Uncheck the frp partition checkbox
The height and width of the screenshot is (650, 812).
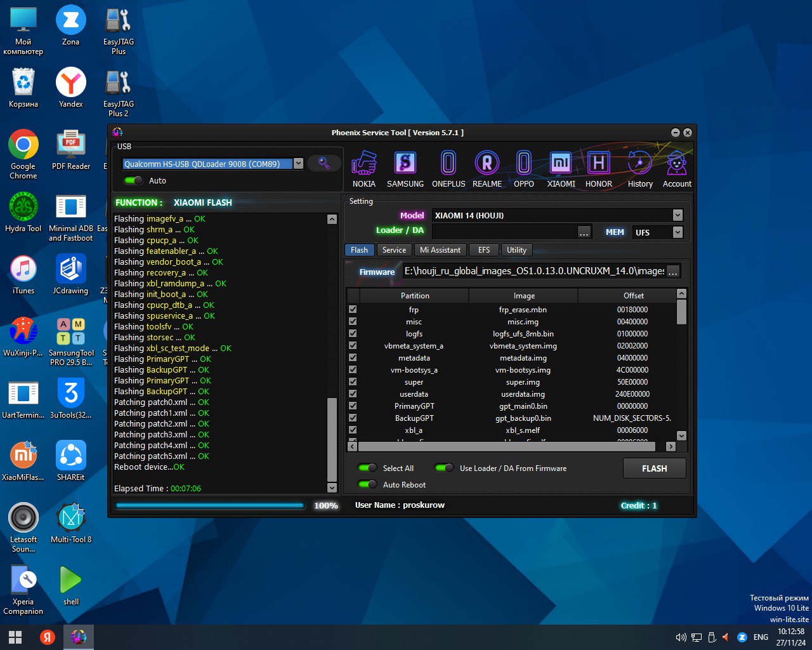click(x=353, y=309)
